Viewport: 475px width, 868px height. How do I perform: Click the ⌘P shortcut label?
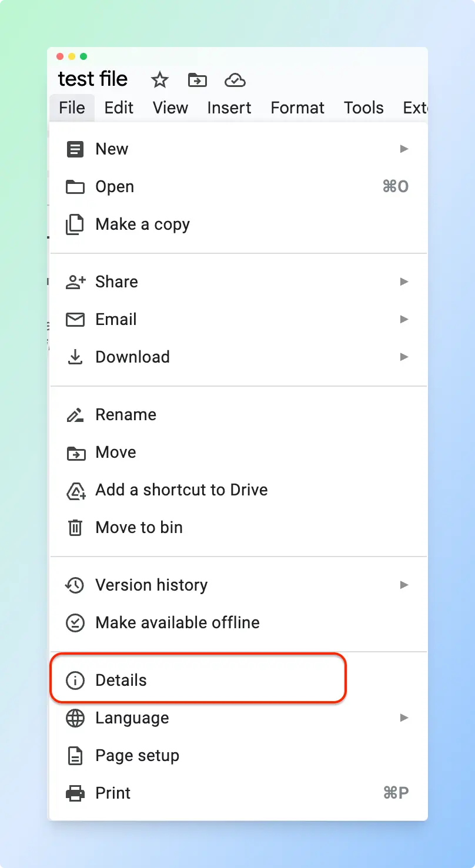396,793
